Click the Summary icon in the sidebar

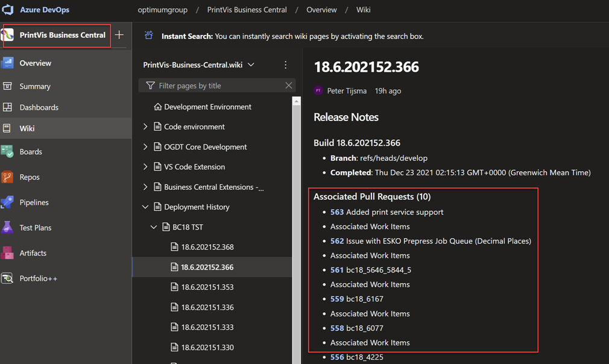coord(7,86)
